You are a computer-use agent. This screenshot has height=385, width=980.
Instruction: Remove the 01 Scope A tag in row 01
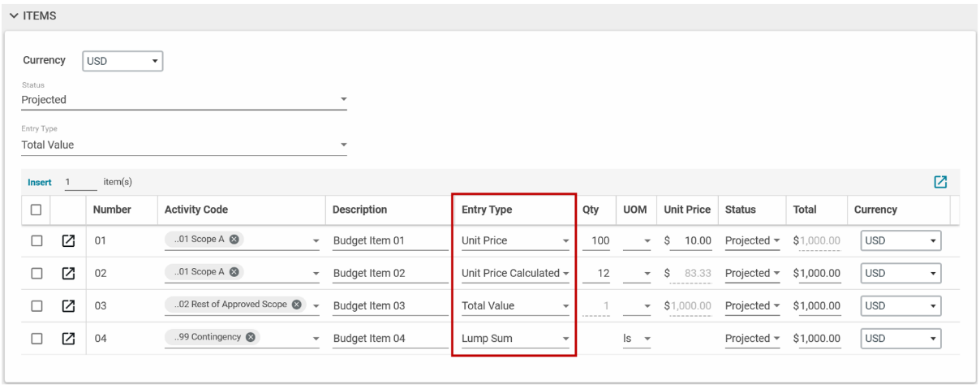[234, 240]
